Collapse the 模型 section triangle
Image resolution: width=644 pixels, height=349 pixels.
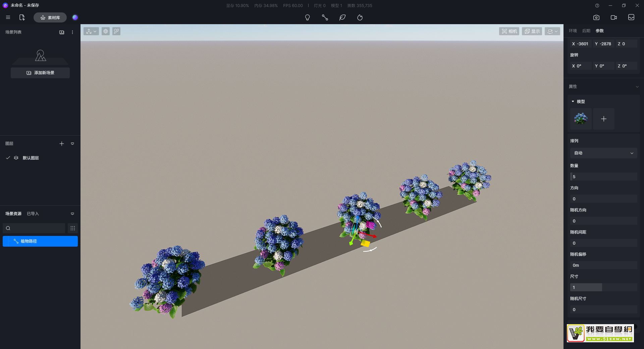click(x=573, y=101)
